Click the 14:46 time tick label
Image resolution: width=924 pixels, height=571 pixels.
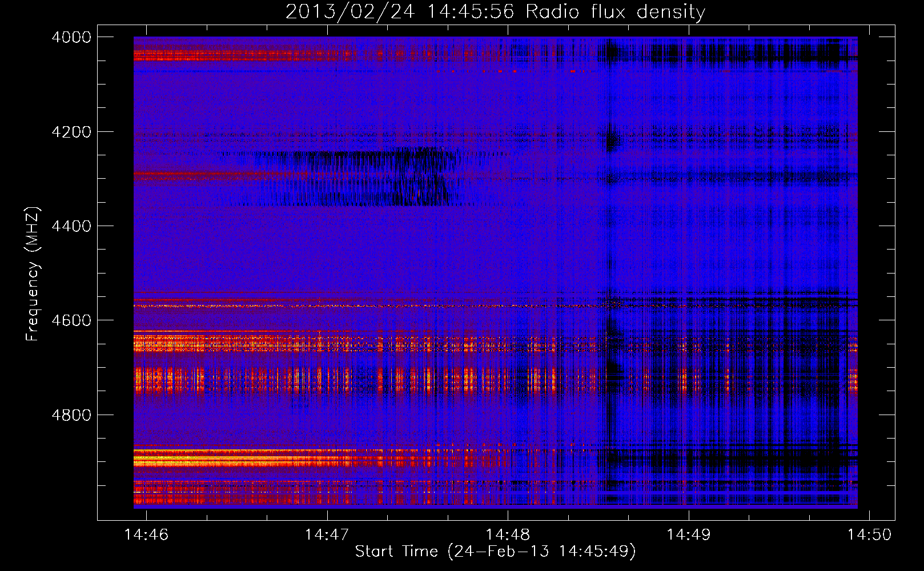[x=146, y=534]
